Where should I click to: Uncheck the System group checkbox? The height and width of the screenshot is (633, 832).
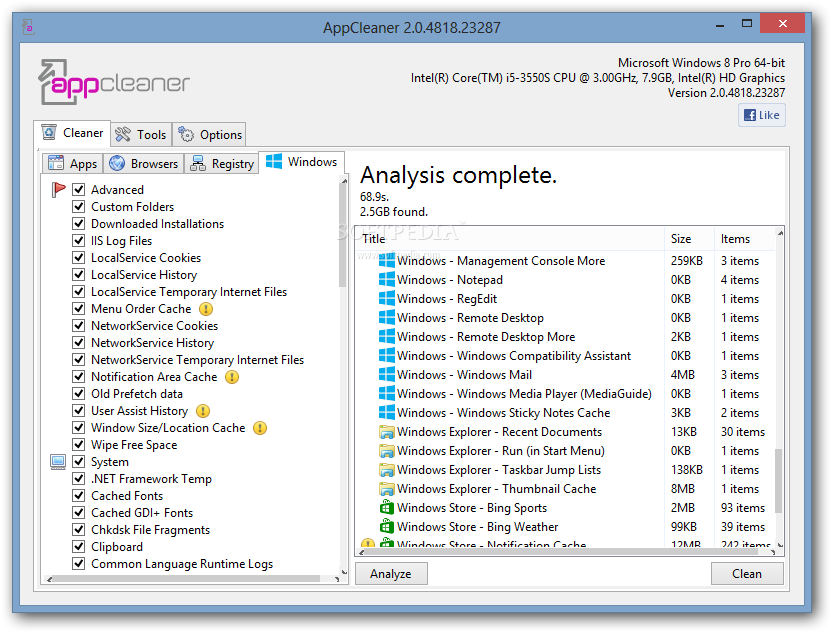click(x=79, y=462)
